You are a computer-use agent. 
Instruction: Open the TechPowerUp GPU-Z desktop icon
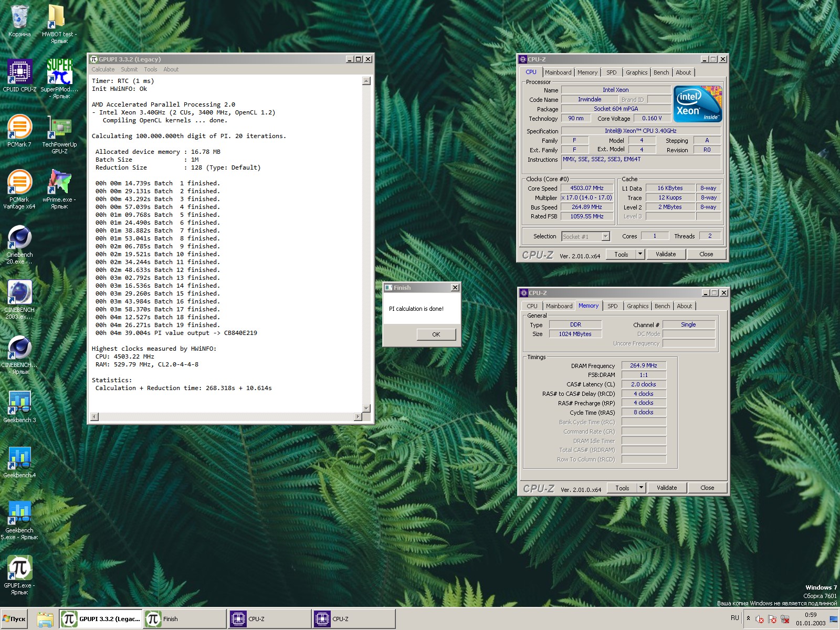pos(59,134)
